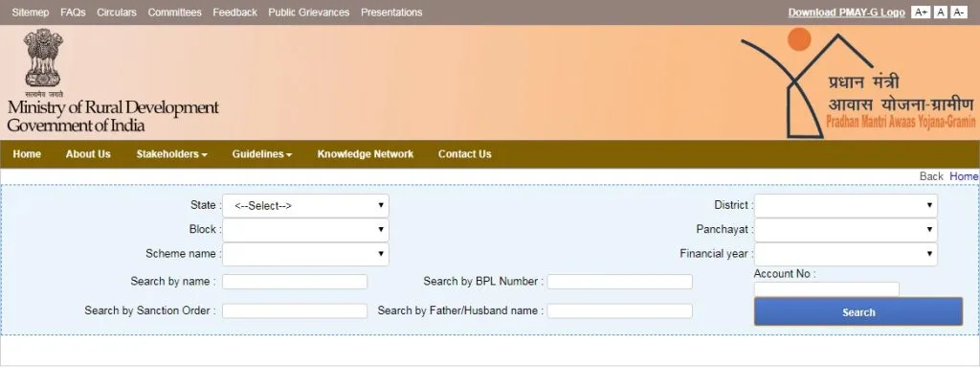Expand the Guidelines menu
The width and height of the screenshot is (980, 368).
point(262,154)
